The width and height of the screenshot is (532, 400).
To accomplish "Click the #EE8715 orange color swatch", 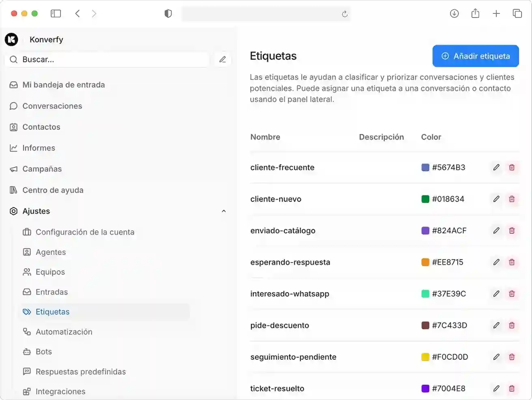I will point(425,262).
